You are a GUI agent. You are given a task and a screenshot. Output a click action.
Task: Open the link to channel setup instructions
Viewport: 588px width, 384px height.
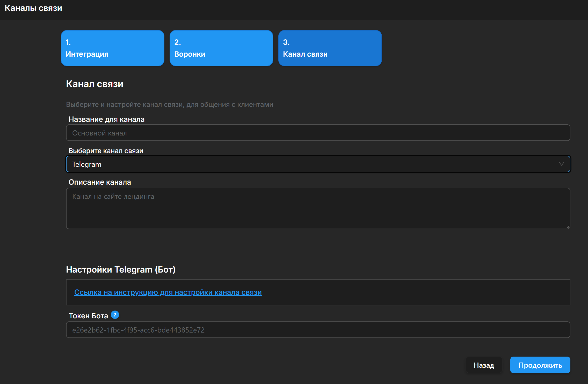(x=168, y=292)
